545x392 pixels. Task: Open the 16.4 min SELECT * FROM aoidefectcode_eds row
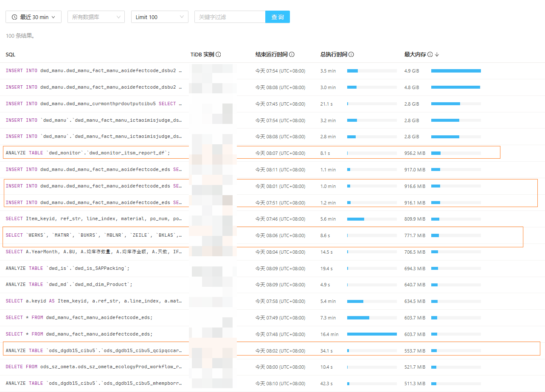coord(272,334)
